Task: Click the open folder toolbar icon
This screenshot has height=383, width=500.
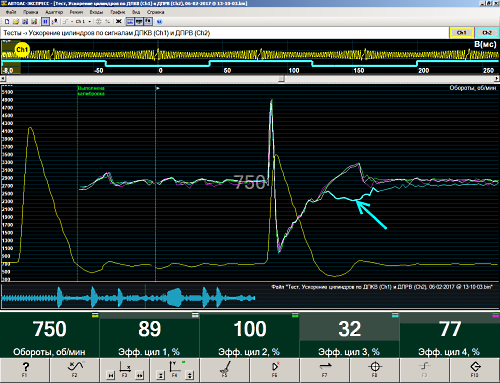Action: pyautogui.click(x=16, y=22)
